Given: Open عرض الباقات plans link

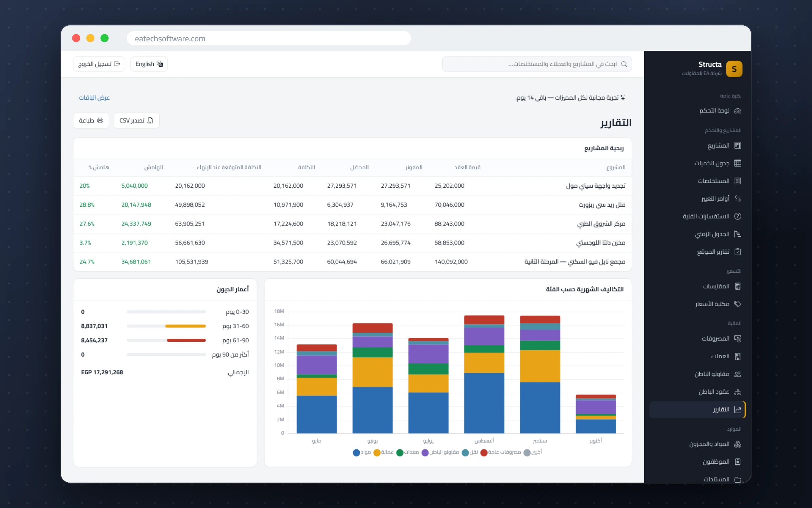Looking at the screenshot, I should click(x=94, y=98).
